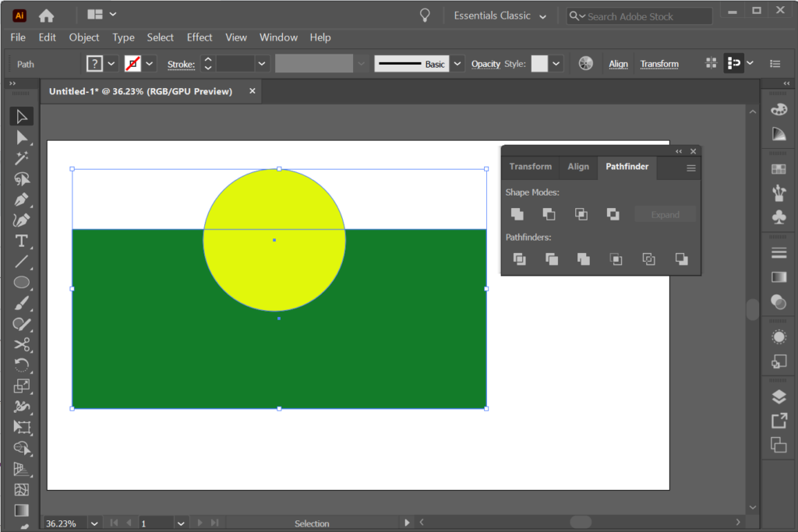Screen dimensions: 798x532
Task: Open the Stroke weight dropdown
Action: [262, 63]
